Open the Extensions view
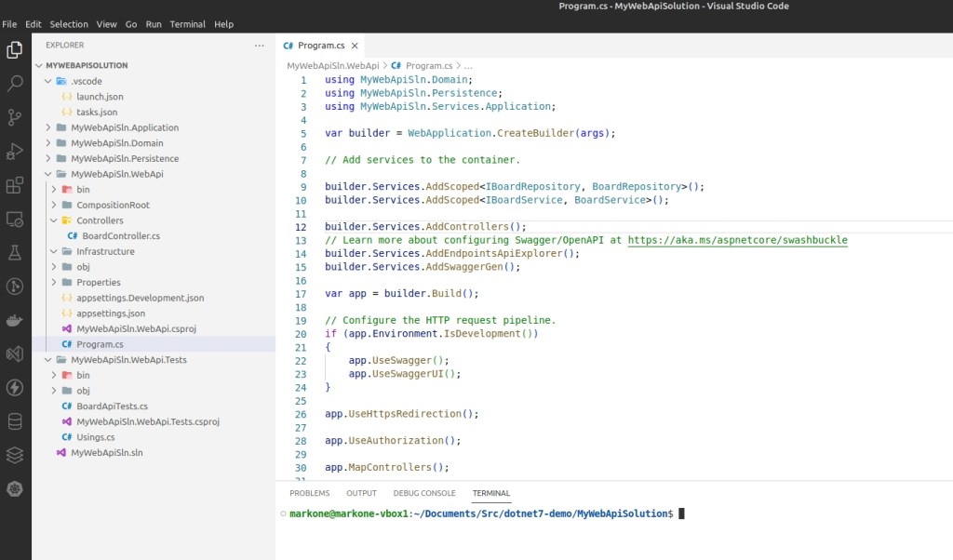953x560 pixels. (15, 185)
